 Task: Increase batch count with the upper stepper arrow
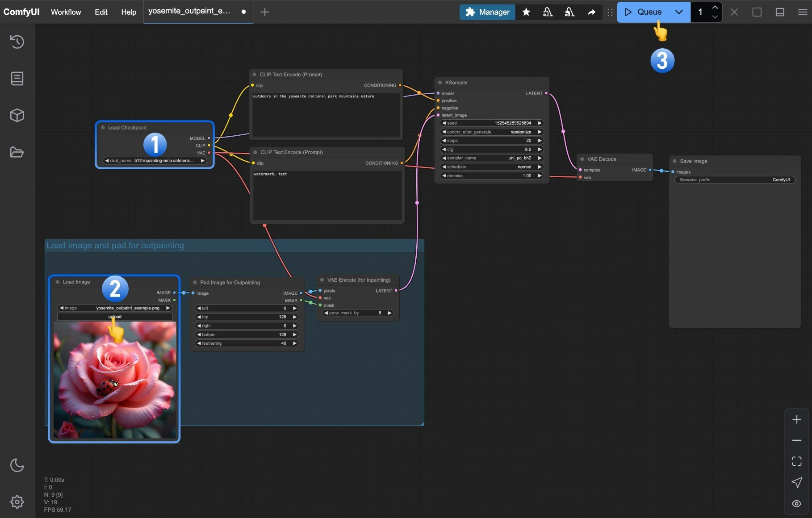click(715, 8)
